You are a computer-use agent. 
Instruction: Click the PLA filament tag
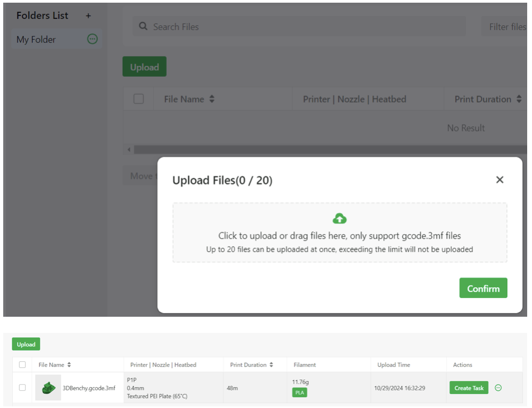299,392
